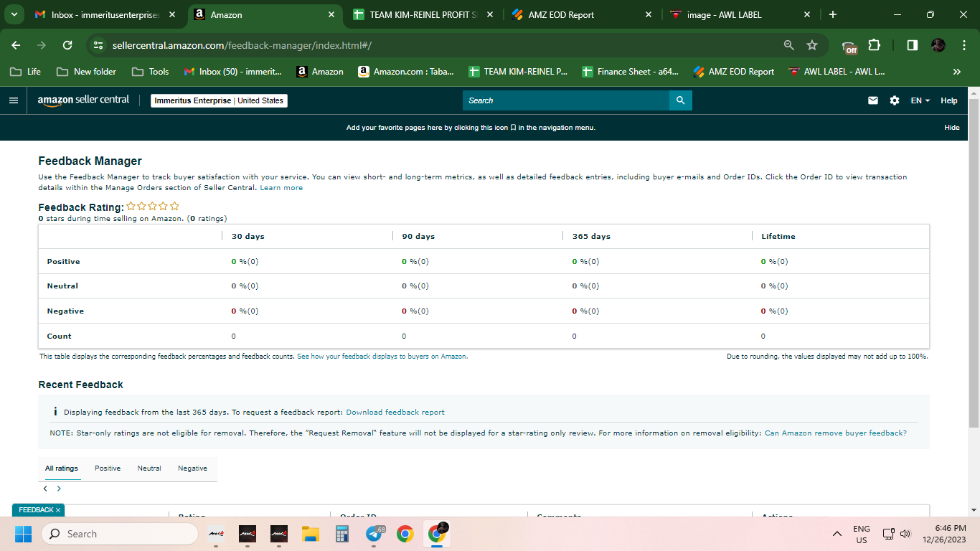
Task: Open the New folder bookmarks folder
Action: 86,72
